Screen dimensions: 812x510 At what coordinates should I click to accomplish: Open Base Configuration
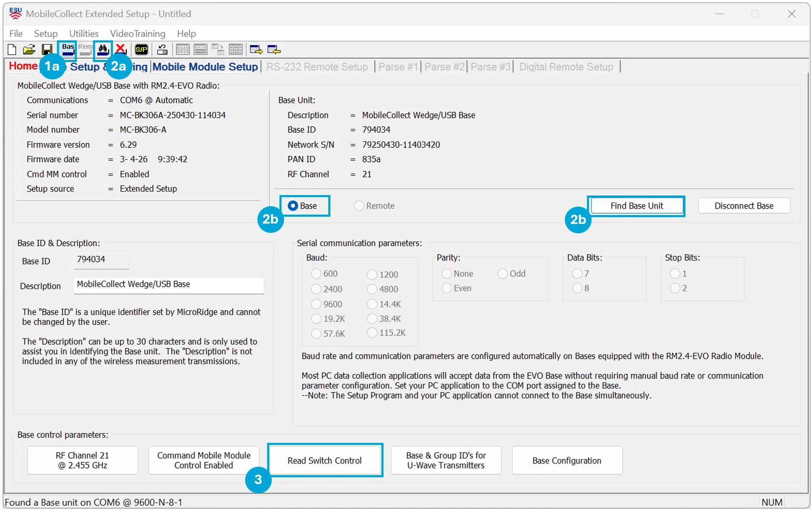(567, 460)
